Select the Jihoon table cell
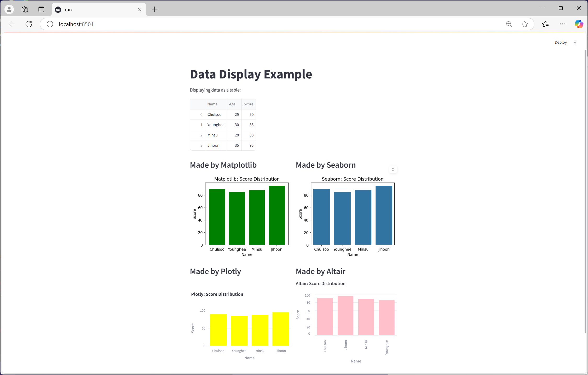 pos(216,145)
